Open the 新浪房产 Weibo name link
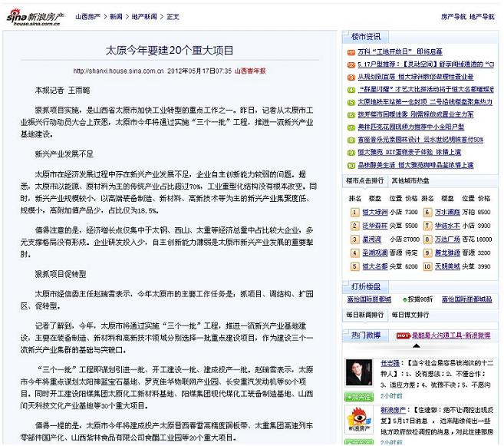The height and width of the screenshot is (446, 504). click(x=393, y=411)
